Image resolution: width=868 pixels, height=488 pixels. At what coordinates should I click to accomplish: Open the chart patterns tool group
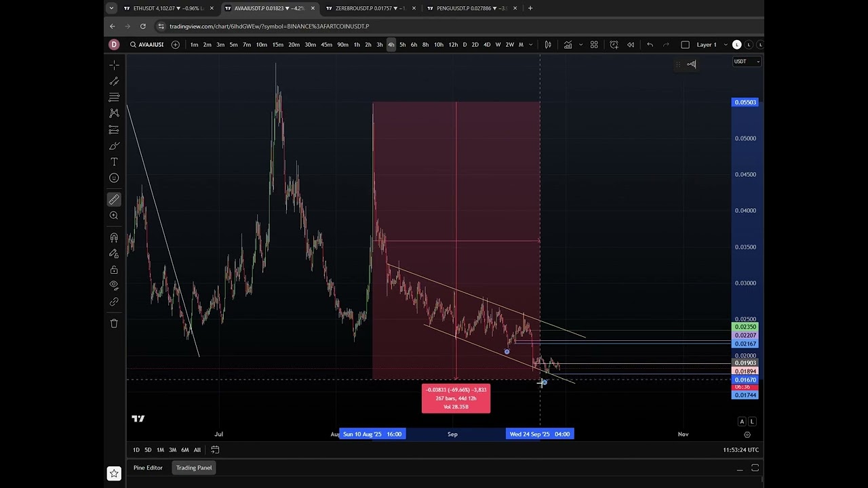(114, 113)
